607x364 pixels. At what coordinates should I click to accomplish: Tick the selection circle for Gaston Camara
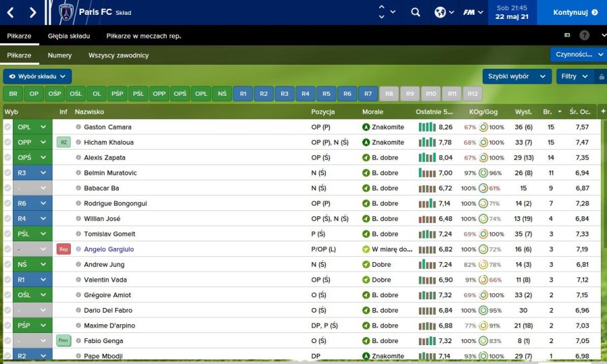tap(7, 127)
